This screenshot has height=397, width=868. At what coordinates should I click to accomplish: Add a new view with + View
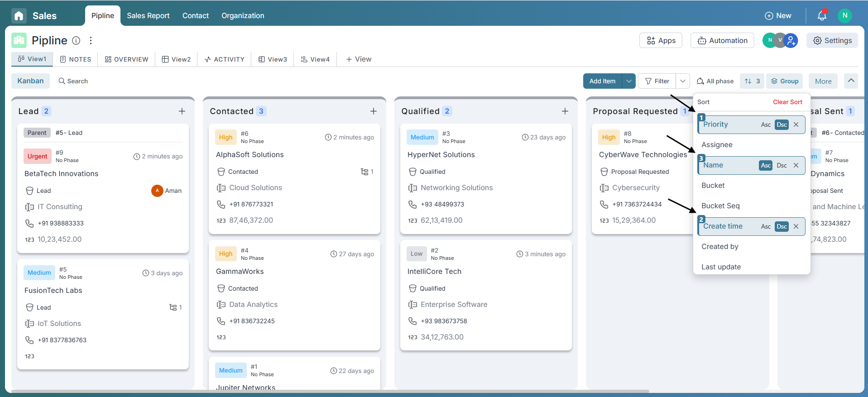click(x=359, y=59)
